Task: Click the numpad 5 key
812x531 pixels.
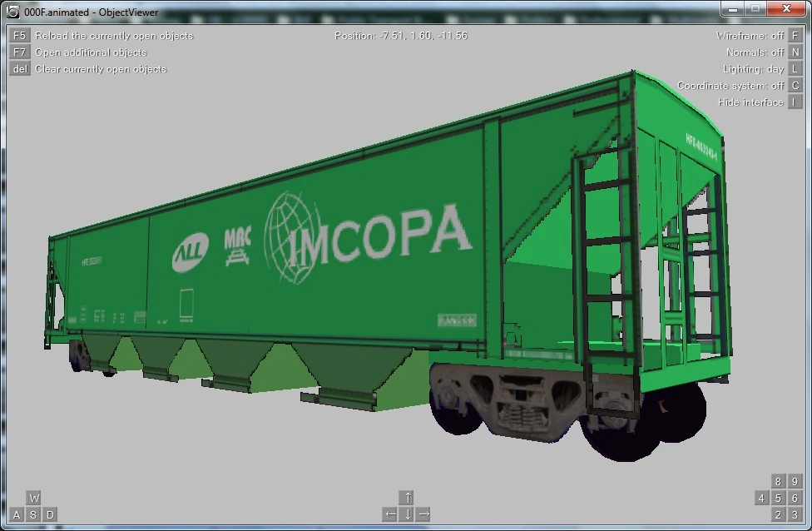Action: click(x=778, y=498)
